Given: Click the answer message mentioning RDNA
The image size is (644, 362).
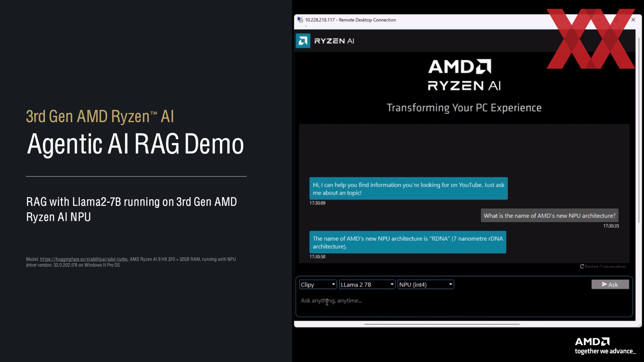Looking at the screenshot, I should point(408,242).
